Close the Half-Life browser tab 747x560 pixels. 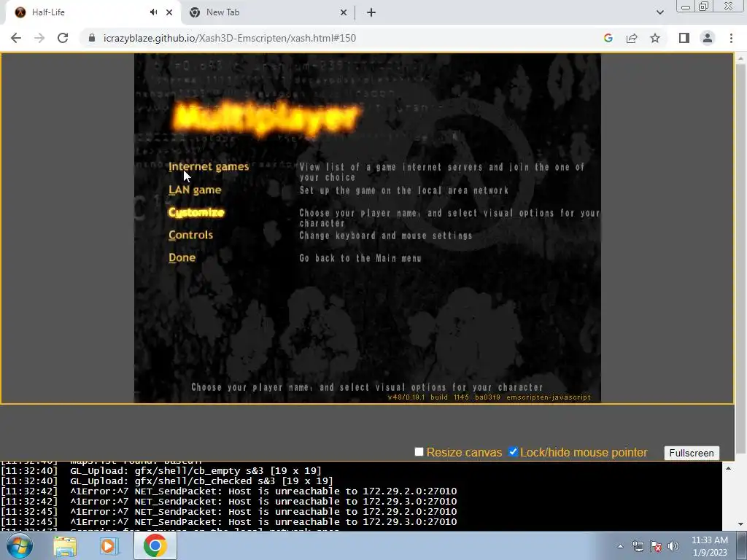coord(169,12)
